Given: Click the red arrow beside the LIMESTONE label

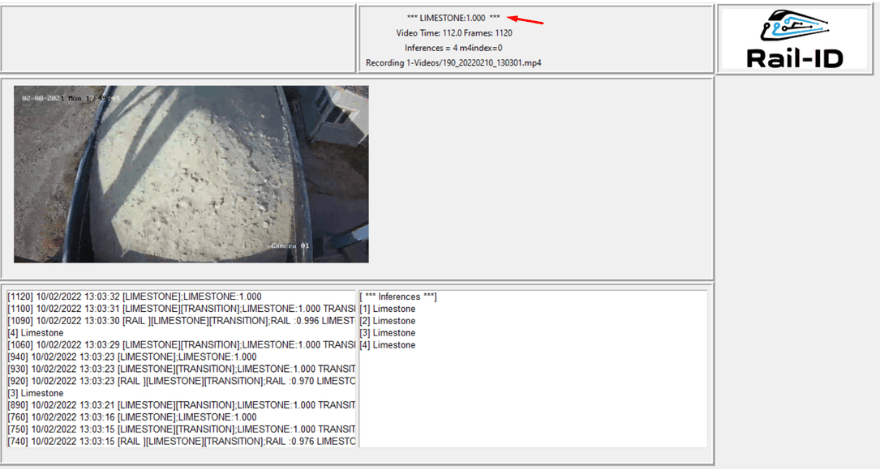Looking at the screenshot, I should 526,19.
